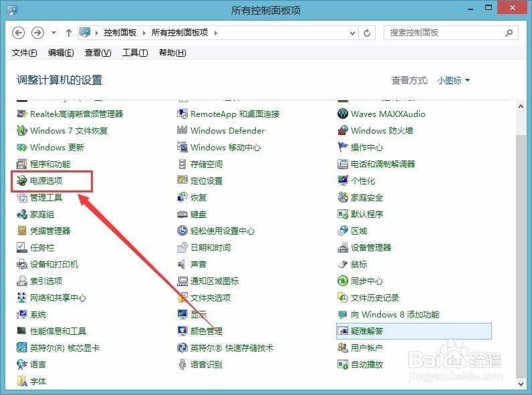Open the 任务栏 icon

(x=22, y=248)
